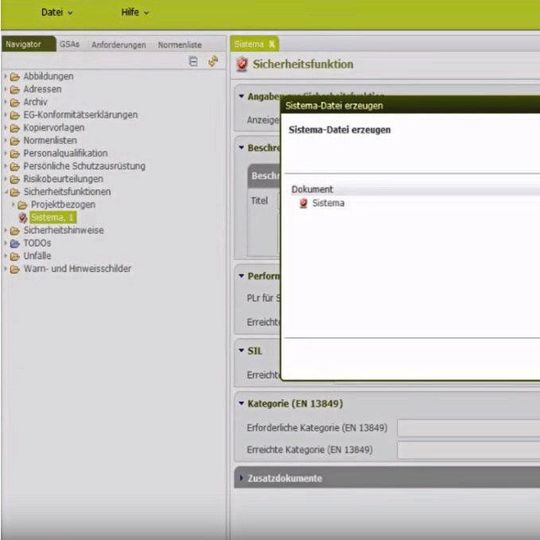540x540 pixels.
Task: Collapse the Sicherheitsfunktionen tree node
Action: (6, 192)
